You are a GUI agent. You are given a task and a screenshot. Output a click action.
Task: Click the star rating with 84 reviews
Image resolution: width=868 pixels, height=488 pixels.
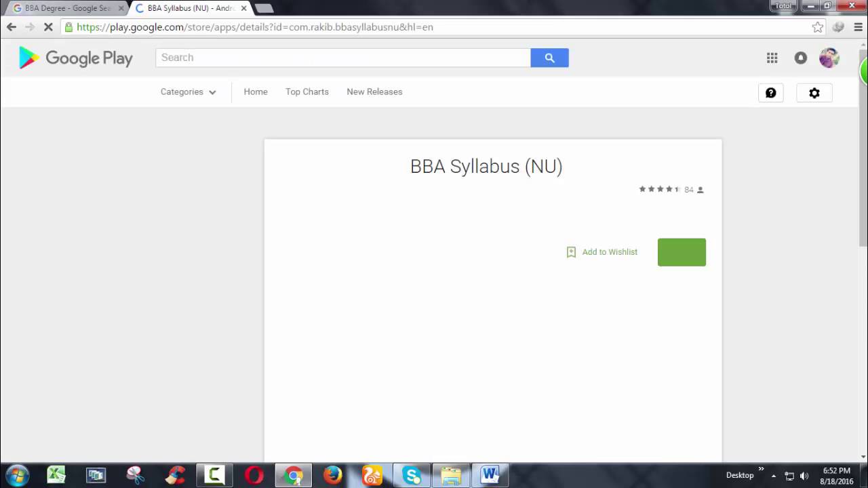(x=671, y=190)
